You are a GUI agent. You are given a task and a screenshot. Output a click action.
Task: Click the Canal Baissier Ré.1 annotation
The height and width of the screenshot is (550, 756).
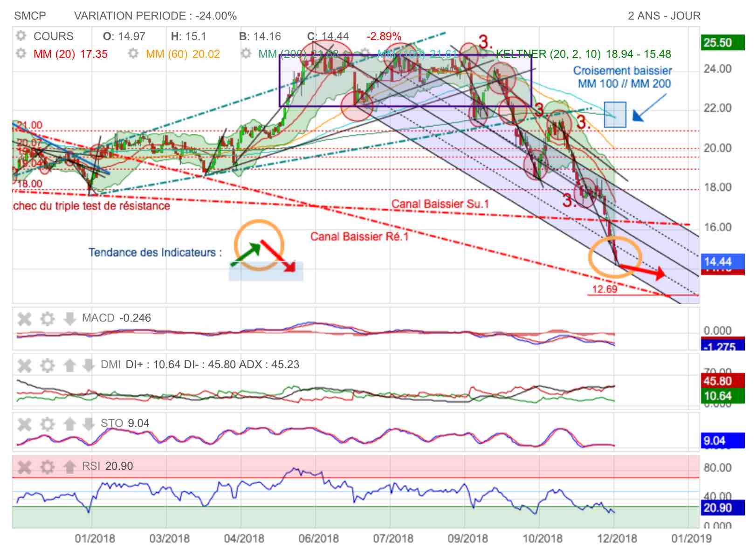(x=359, y=237)
